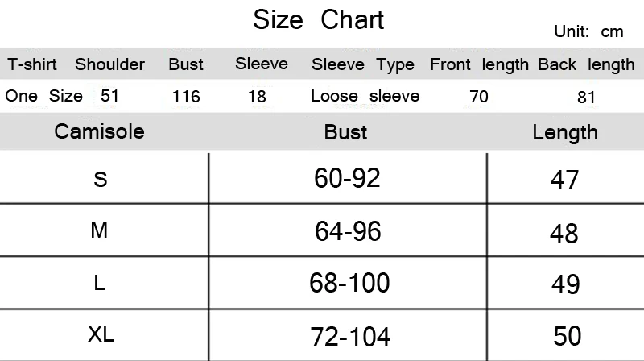Image resolution: width=644 pixels, height=361 pixels.
Task: Select the 68-100 bust cell
Action: [x=349, y=283]
